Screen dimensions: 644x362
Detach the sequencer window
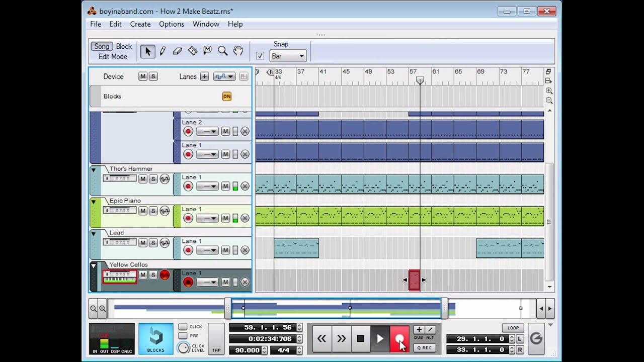548,71
